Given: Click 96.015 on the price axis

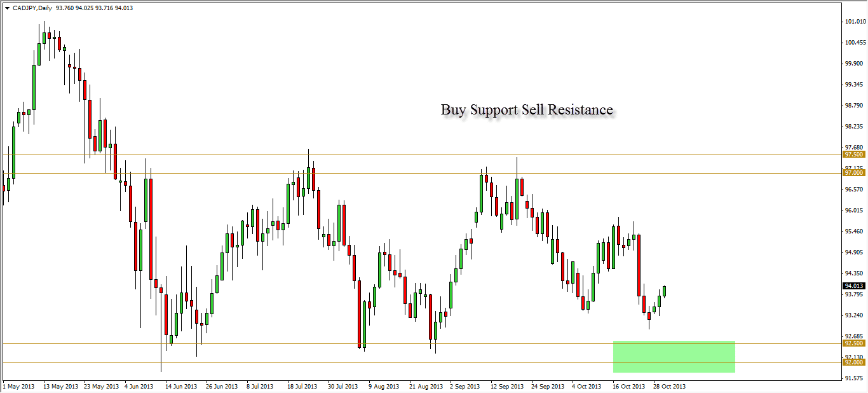Looking at the screenshot, I should (x=854, y=210).
